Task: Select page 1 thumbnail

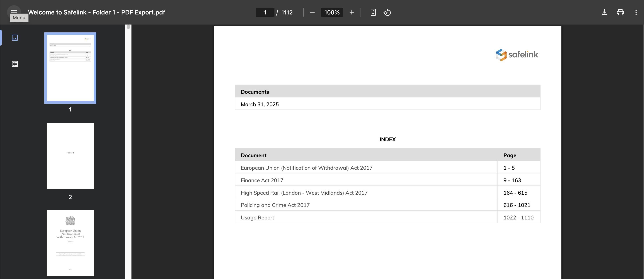Action: (x=70, y=68)
